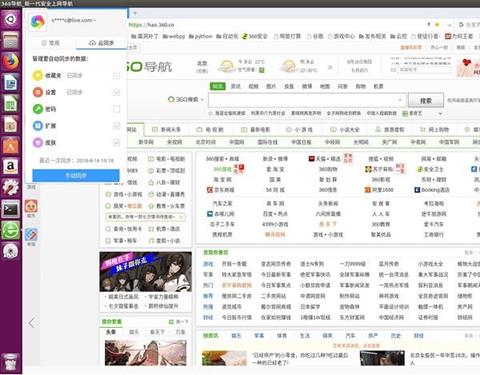
Task: Click the green 360 browser dock icon
Action: [x=11, y=230]
